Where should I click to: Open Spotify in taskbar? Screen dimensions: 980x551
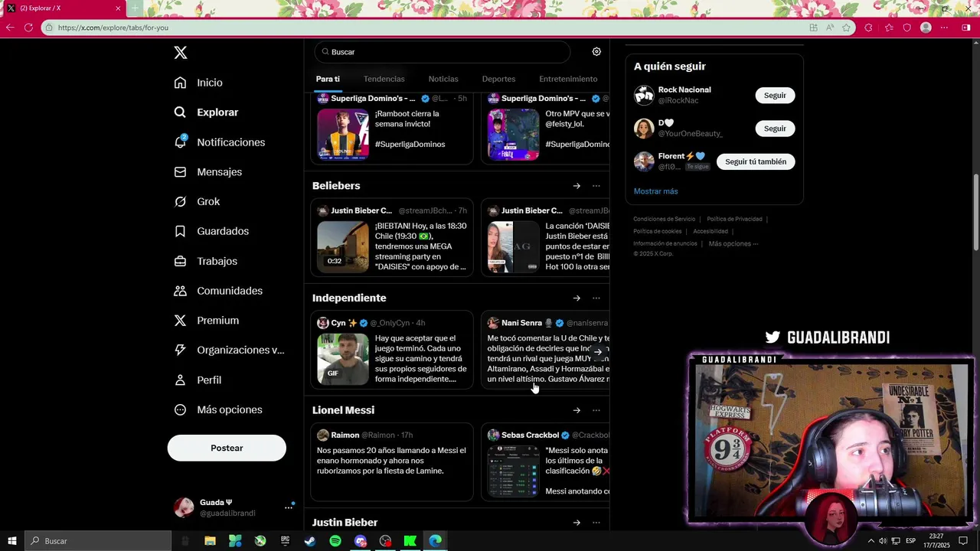(x=335, y=541)
